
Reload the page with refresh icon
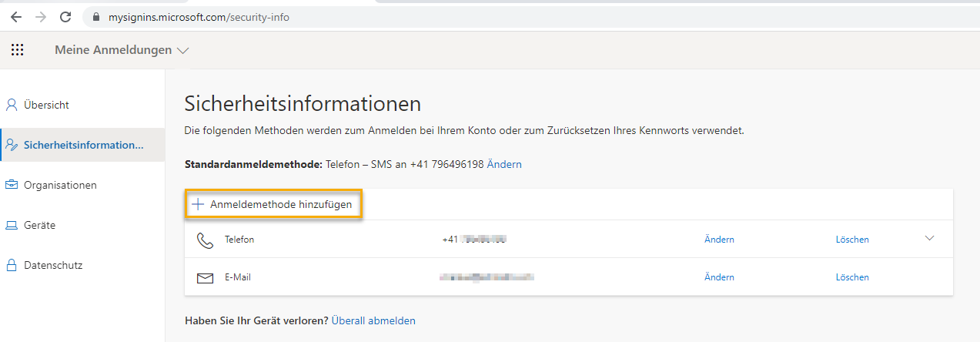65,16
